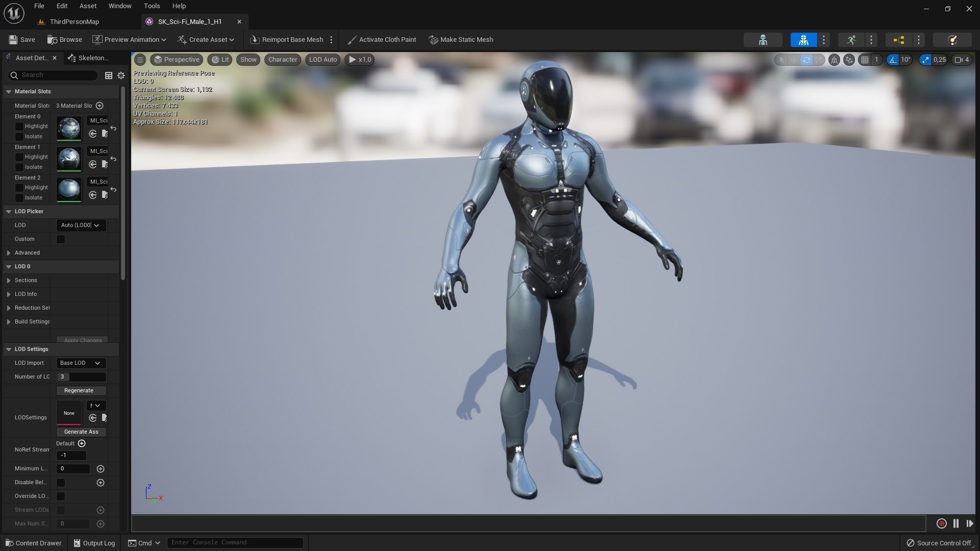980x551 pixels.
Task: Toggle rotation snapping angle icon
Action: point(893,60)
